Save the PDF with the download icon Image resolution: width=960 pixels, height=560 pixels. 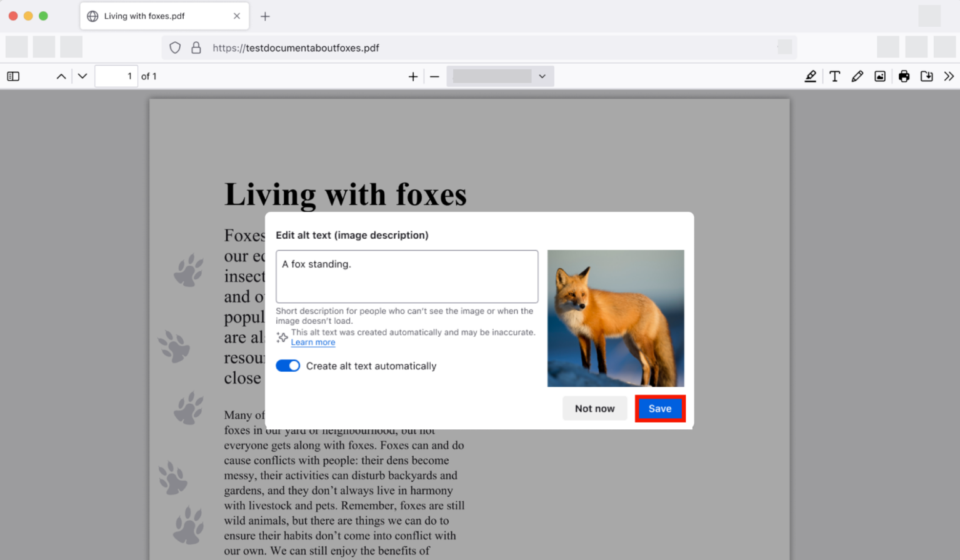coord(927,76)
